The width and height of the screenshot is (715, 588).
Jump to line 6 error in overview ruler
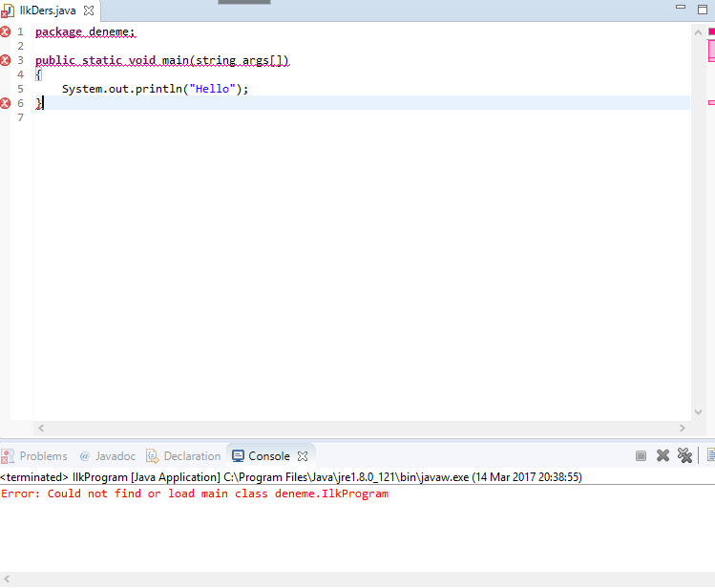[711, 103]
